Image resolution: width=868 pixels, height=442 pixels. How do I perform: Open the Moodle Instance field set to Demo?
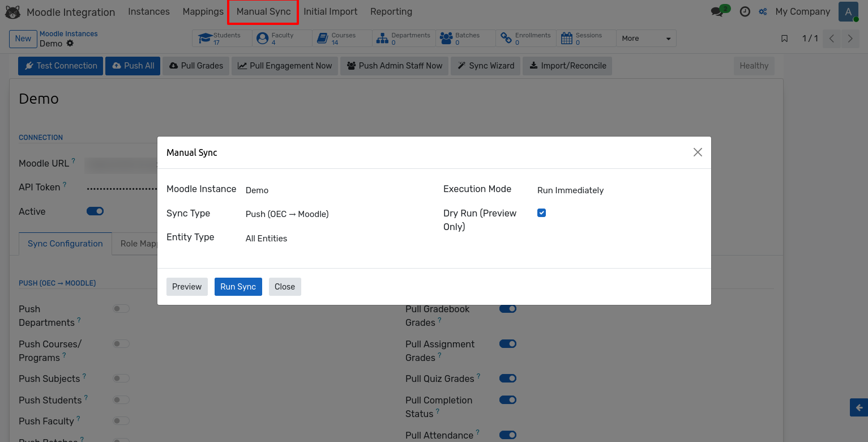point(334,190)
